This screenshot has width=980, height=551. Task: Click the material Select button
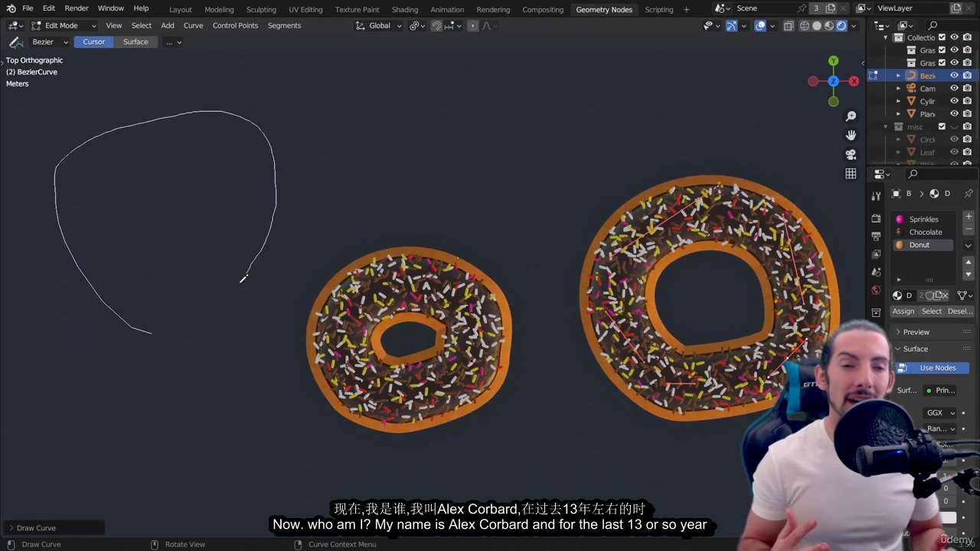[x=932, y=311]
